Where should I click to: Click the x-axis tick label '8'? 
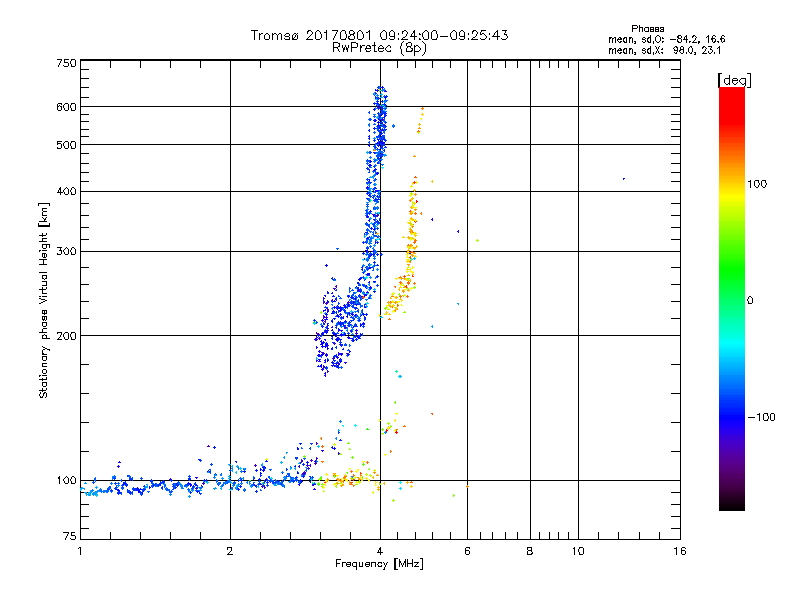[x=530, y=551]
